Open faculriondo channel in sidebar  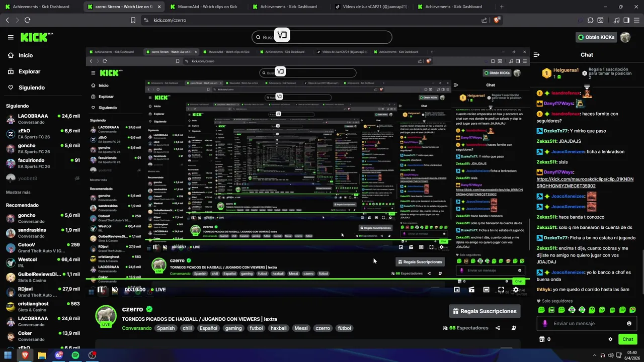pos(43,163)
